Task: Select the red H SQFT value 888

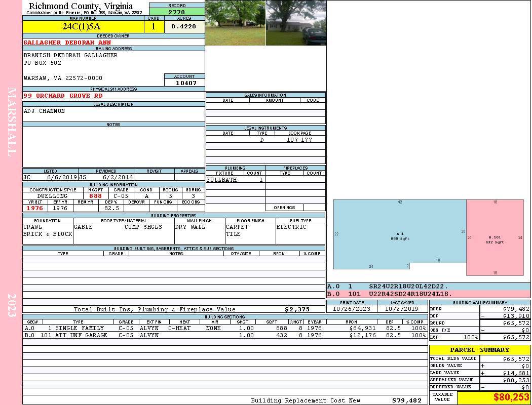Action: coord(95,196)
